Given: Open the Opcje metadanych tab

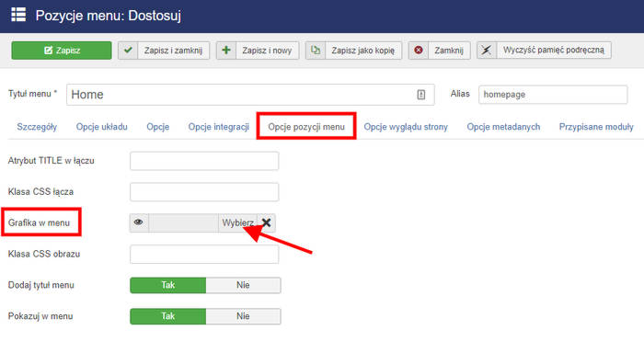Looking at the screenshot, I should (x=503, y=127).
